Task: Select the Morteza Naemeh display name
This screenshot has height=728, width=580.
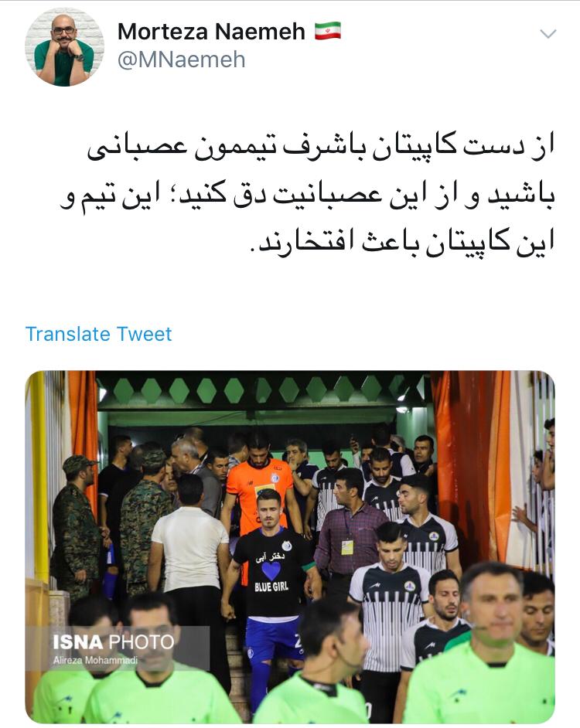Action: [x=211, y=32]
